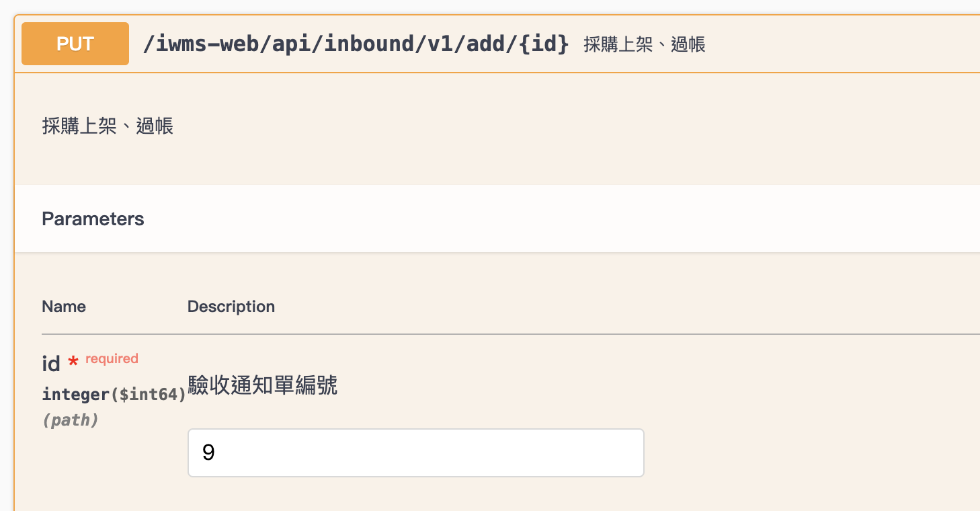Click the {id} segment in the endpoint URL
The image size is (980, 511).
pos(544,44)
